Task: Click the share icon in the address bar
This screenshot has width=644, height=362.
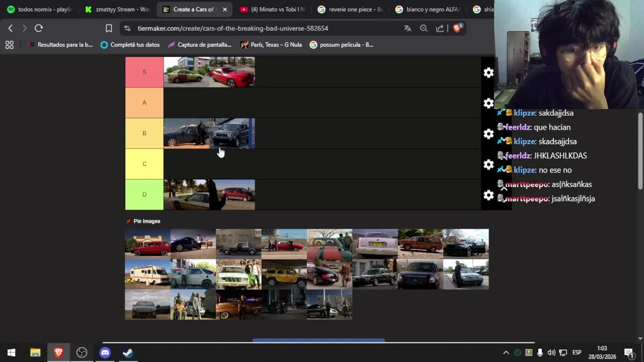Action: (440, 28)
